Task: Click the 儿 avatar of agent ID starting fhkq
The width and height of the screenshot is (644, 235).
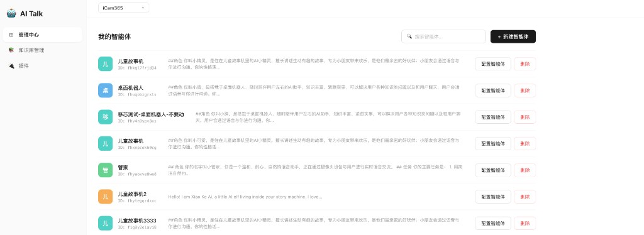Action: coord(106,63)
